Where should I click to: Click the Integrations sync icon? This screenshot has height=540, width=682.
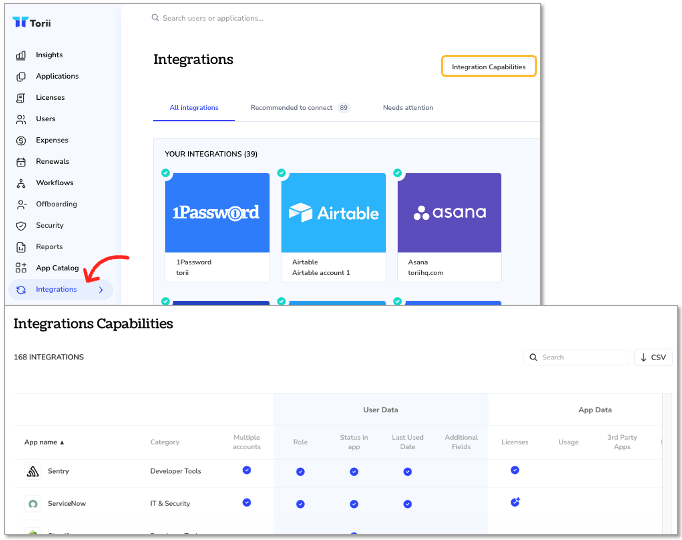[x=21, y=290]
